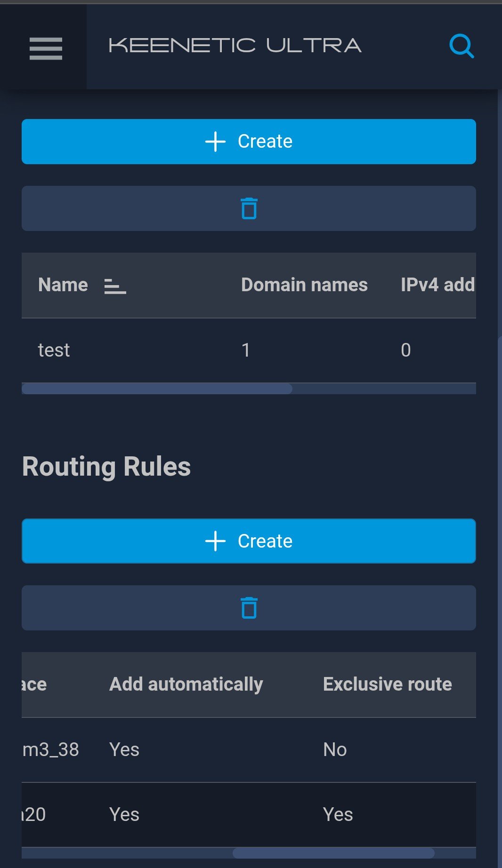The image size is (502, 868).
Task: Open search with the magnifier icon
Action: (x=461, y=46)
